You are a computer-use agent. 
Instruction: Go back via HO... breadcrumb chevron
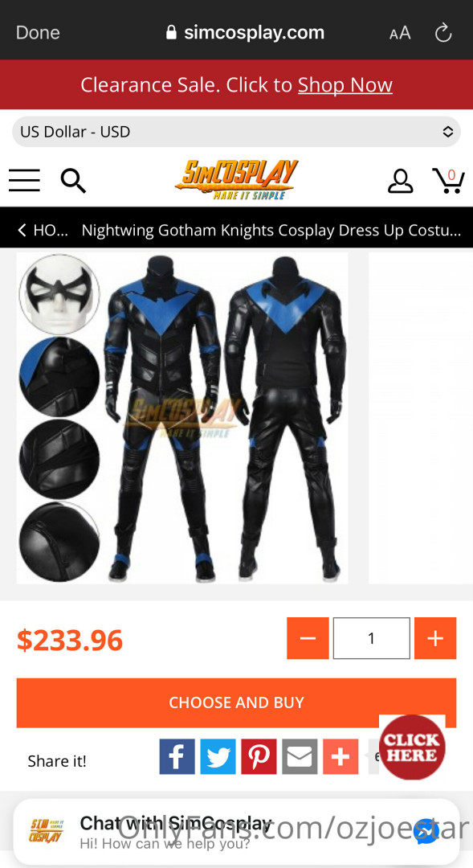tap(22, 231)
